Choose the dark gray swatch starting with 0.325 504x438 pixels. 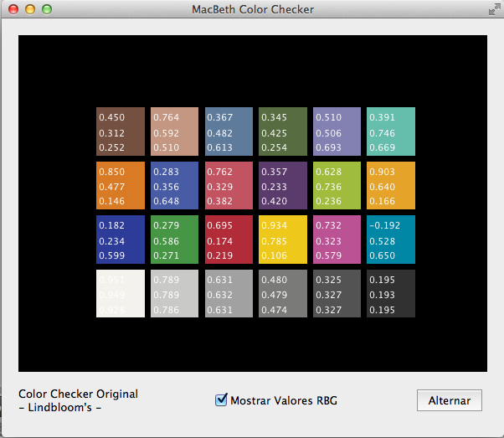[337, 294]
